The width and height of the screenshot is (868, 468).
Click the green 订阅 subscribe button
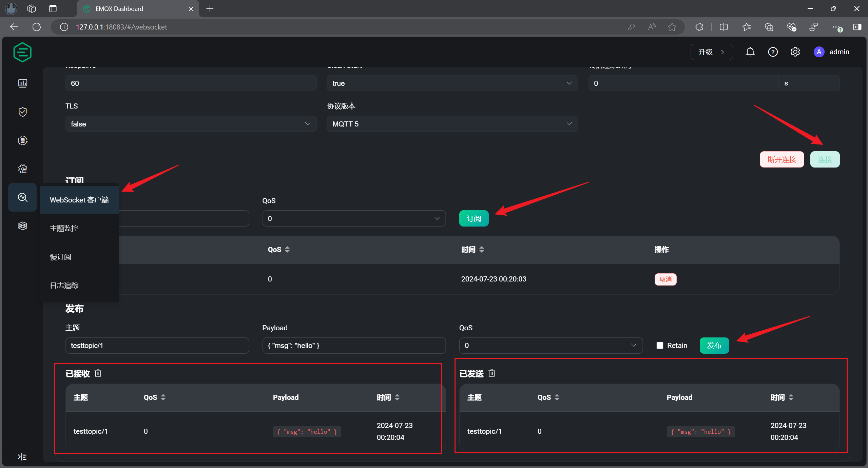[x=474, y=218]
